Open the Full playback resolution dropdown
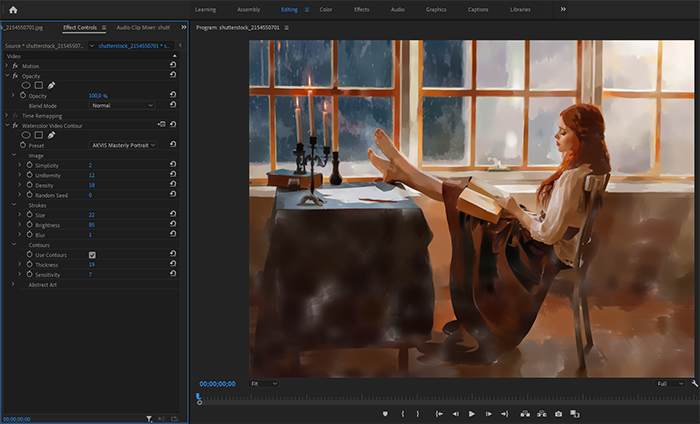Image resolution: width=700 pixels, height=424 pixels. tap(670, 383)
